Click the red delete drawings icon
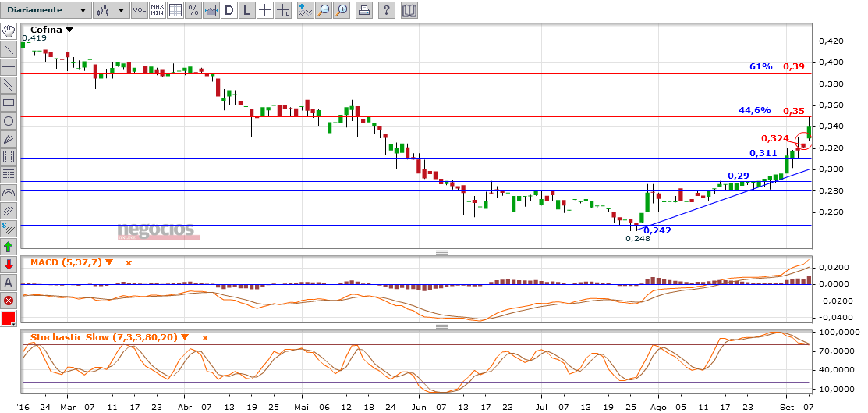Screen dimensions: 868x413 click(x=9, y=301)
